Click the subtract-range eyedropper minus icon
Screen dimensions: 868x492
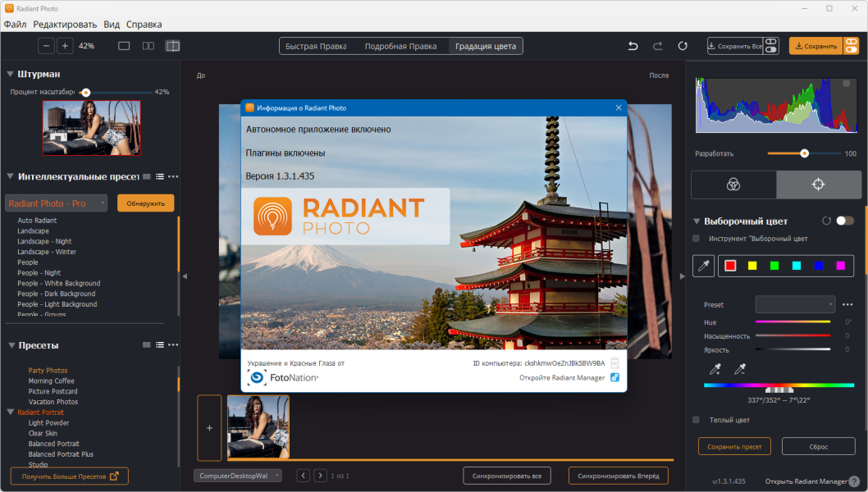[x=740, y=369]
